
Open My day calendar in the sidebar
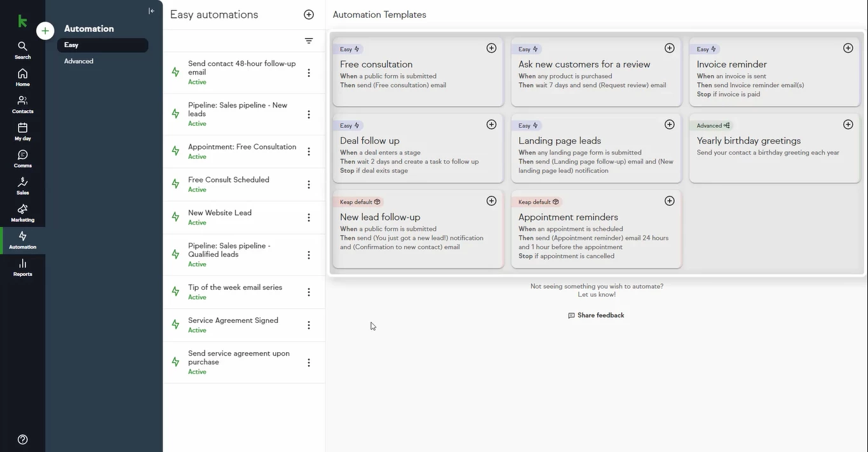coord(22,132)
